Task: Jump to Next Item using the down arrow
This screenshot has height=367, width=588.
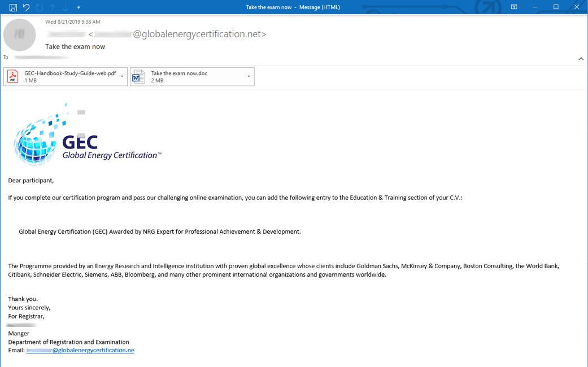Action: tap(66, 7)
